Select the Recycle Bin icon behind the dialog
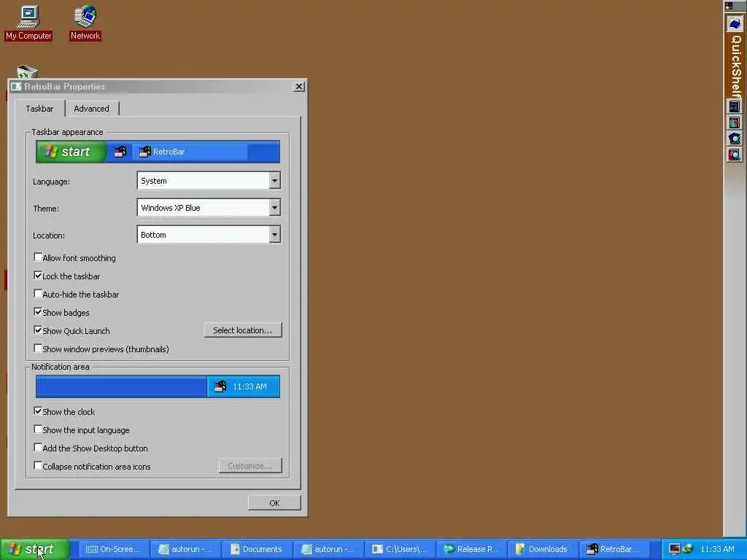 coord(27,72)
